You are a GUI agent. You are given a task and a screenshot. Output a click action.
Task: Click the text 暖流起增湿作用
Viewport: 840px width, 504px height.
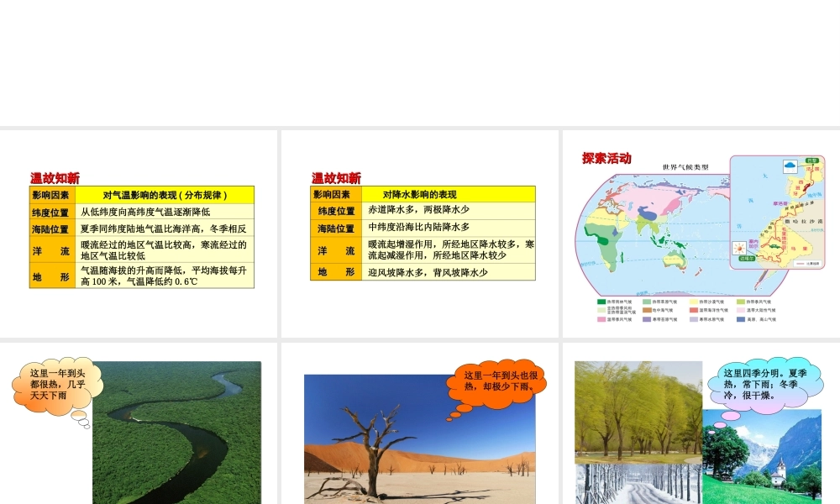(x=400, y=244)
